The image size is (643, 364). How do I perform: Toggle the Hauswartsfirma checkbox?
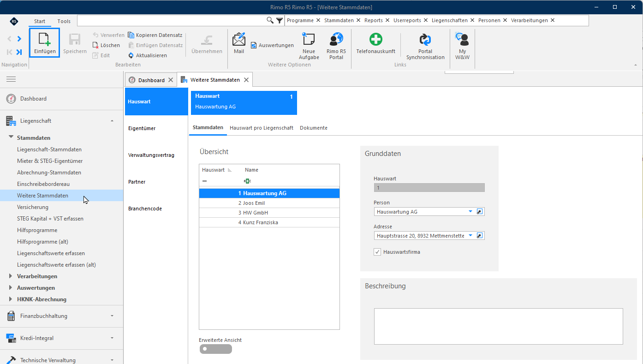click(x=377, y=252)
